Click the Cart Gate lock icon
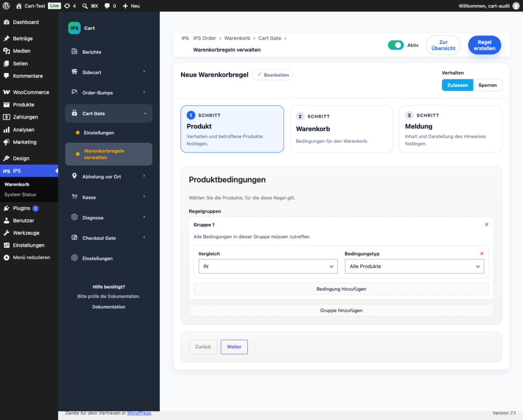 pyautogui.click(x=75, y=113)
